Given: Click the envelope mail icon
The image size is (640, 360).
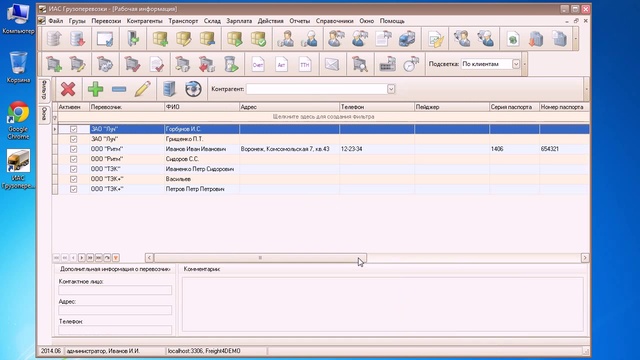Looking at the screenshot, I should [332, 64].
